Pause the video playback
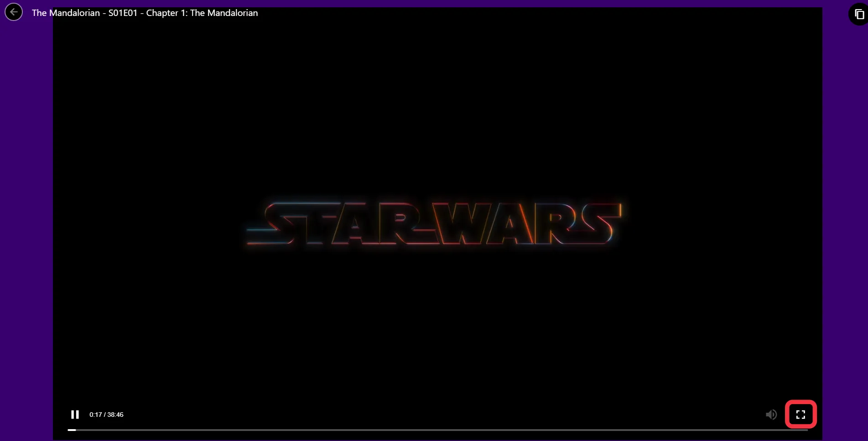The height and width of the screenshot is (441, 868). pyautogui.click(x=75, y=415)
